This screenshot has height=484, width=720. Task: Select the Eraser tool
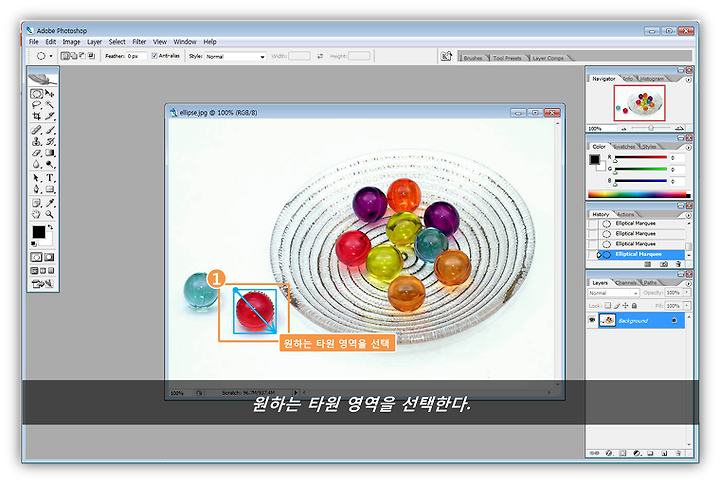(x=36, y=153)
